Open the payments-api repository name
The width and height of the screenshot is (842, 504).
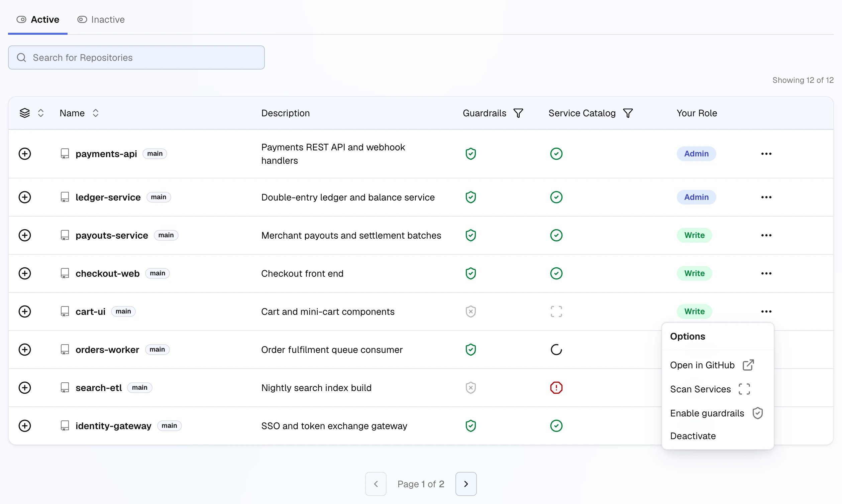point(106,153)
